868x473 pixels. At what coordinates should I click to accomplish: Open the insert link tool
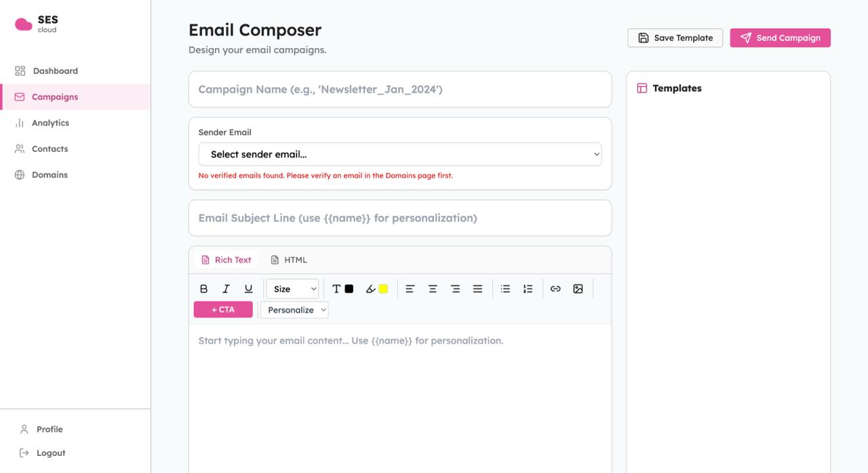pyautogui.click(x=555, y=288)
